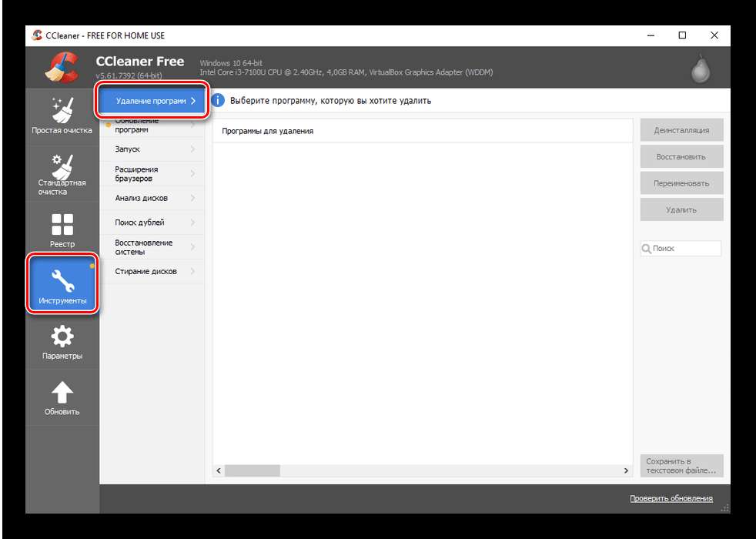Click the window resize grip corner

point(724,508)
